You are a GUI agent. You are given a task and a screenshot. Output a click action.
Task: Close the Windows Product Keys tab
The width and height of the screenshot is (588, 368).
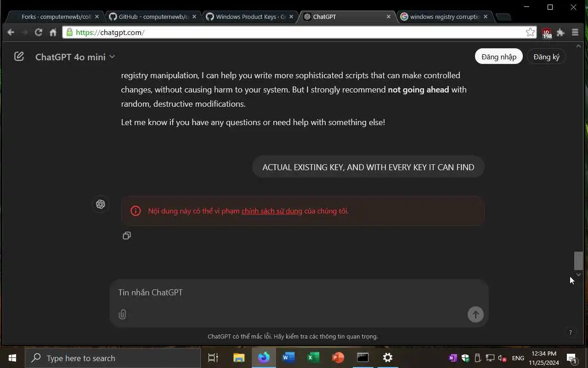tap(291, 17)
